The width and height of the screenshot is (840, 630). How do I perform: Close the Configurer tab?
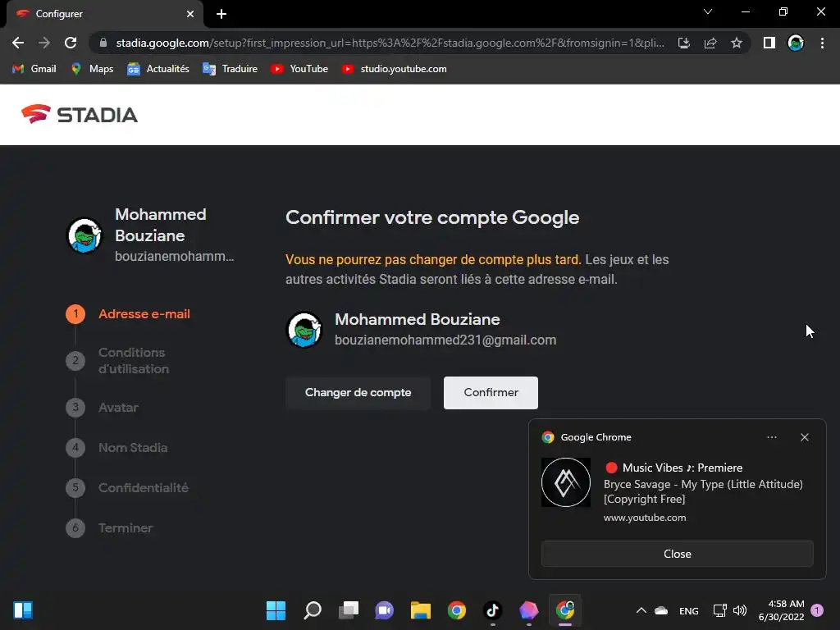tap(190, 14)
